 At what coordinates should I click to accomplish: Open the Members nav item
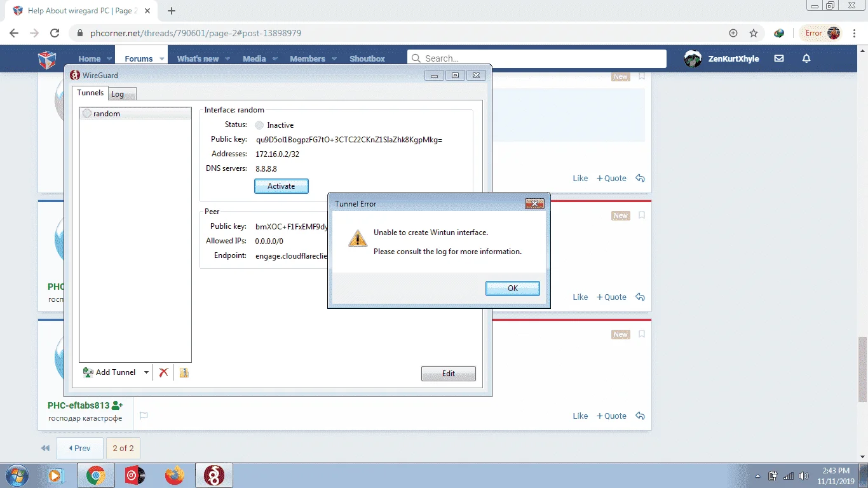(x=308, y=58)
